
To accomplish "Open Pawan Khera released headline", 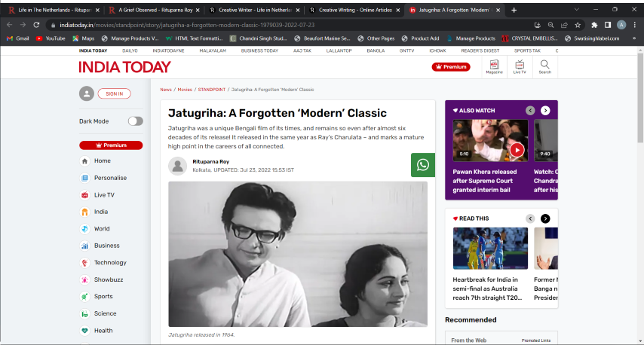I will [485, 181].
